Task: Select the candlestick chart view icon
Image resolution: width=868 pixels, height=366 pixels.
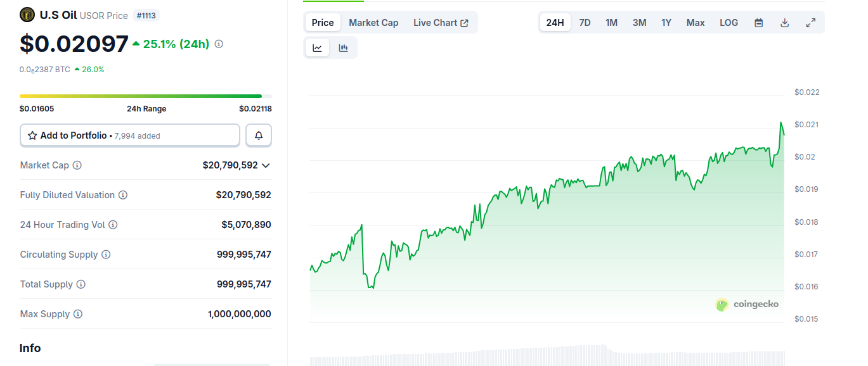Action: (x=343, y=47)
